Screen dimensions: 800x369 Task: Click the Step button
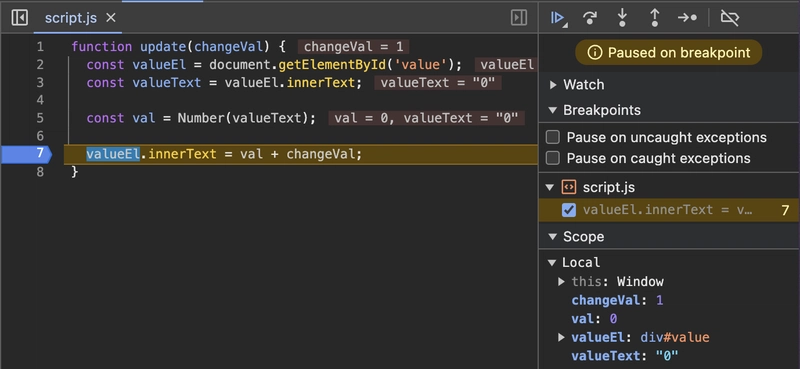click(687, 18)
